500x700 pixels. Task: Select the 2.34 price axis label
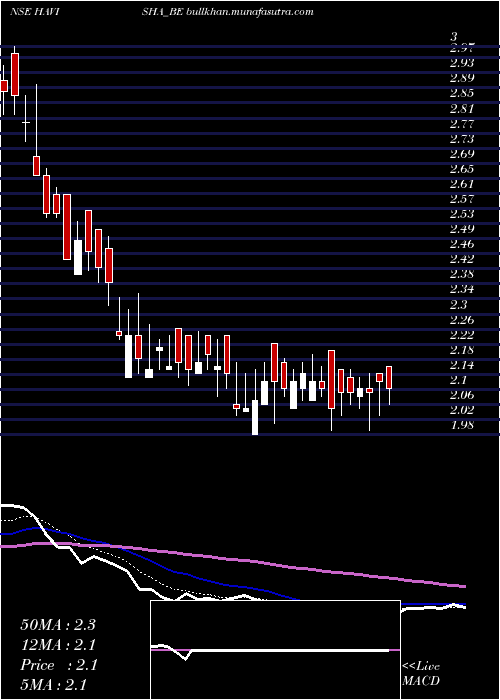pyautogui.click(x=462, y=289)
